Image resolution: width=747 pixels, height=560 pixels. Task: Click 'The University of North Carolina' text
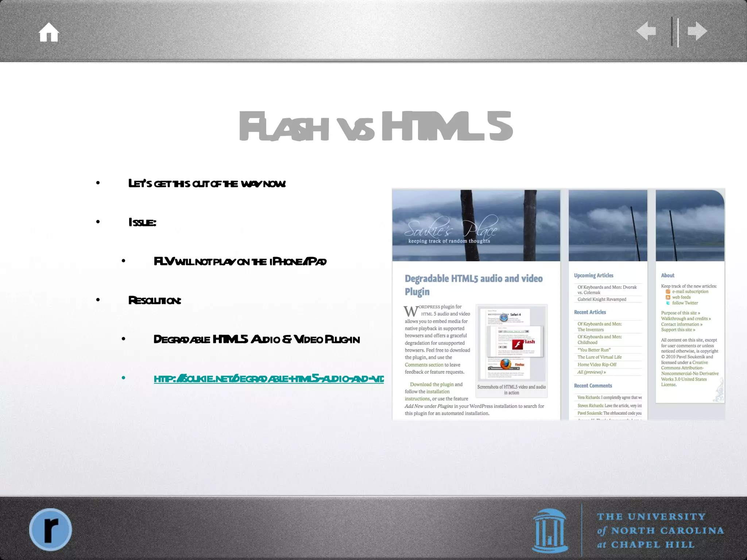pos(660,530)
